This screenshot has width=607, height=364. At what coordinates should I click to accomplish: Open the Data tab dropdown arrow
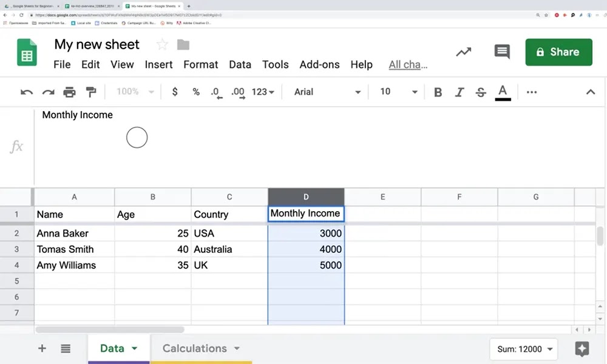134,348
